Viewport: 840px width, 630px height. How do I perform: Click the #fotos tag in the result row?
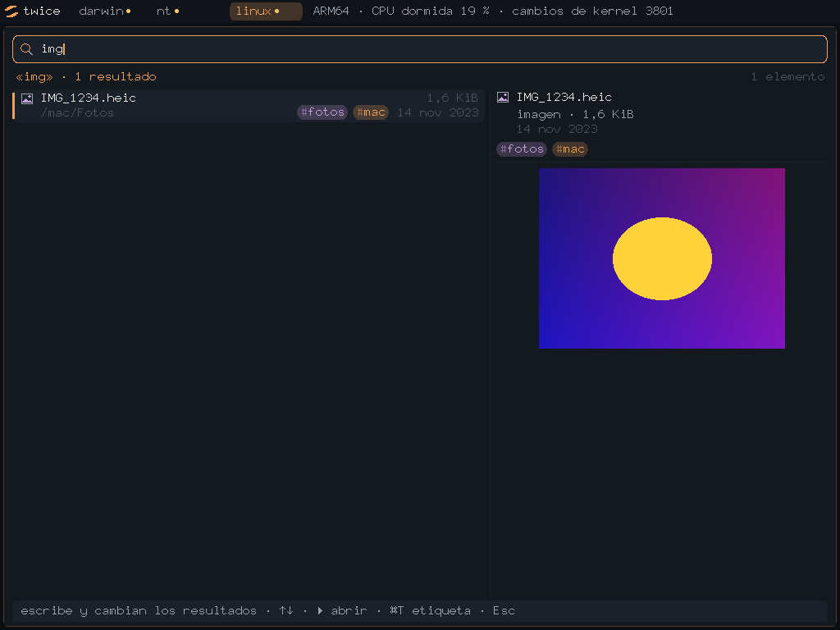click(322, 112)
